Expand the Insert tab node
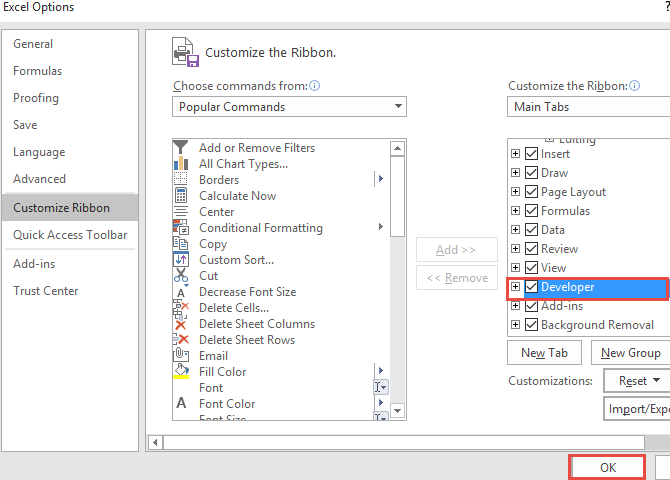 pyautogui.click(x=515, y=153)
